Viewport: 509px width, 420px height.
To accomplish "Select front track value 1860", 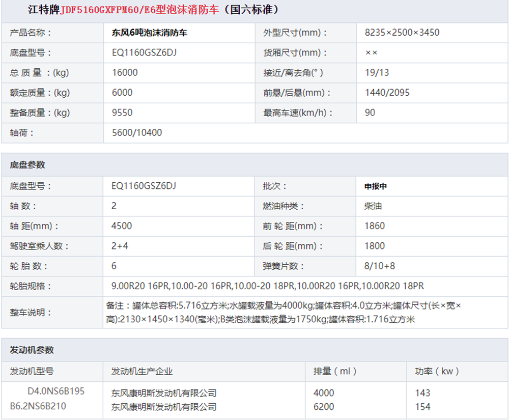I will [374, 226].
